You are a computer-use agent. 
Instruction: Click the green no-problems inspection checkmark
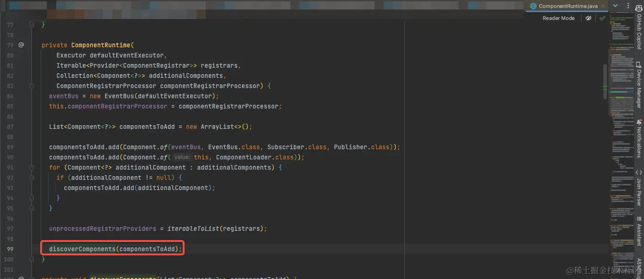coord(602,18)
